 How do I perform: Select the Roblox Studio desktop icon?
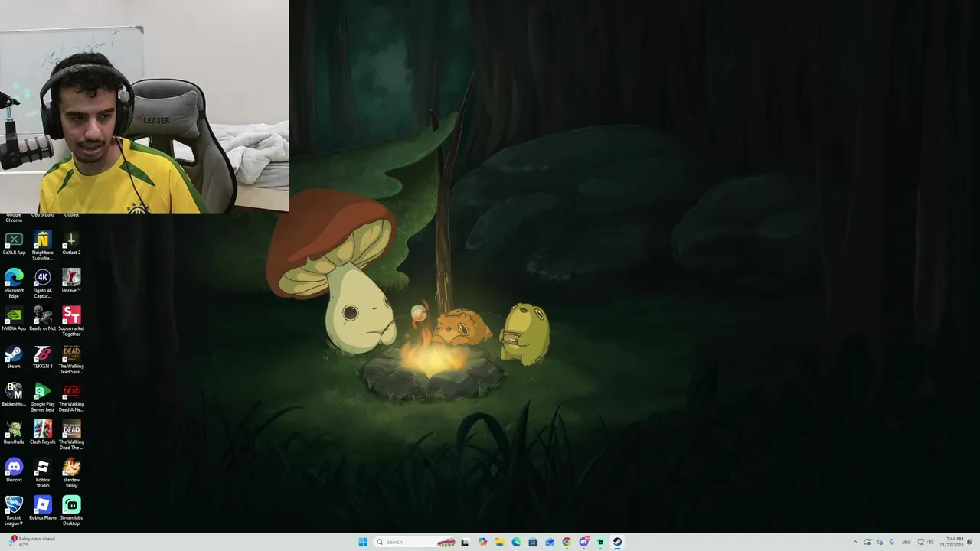pos(42,474)
